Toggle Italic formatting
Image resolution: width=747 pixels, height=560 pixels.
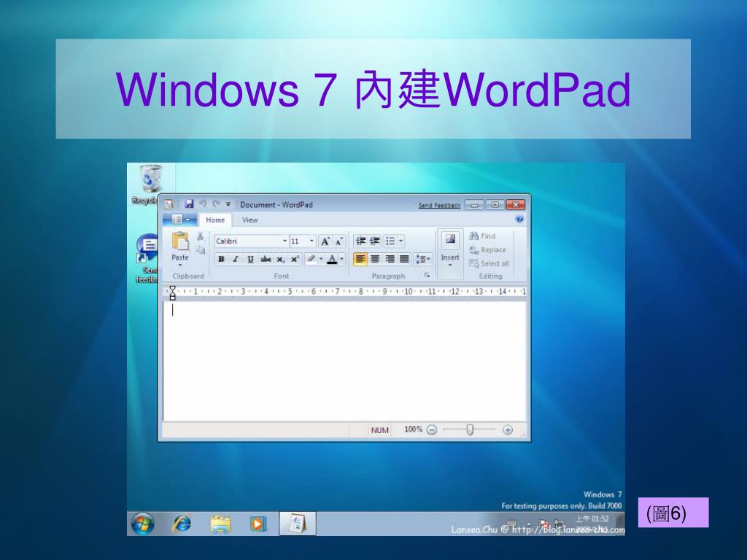tap(236, 259)
